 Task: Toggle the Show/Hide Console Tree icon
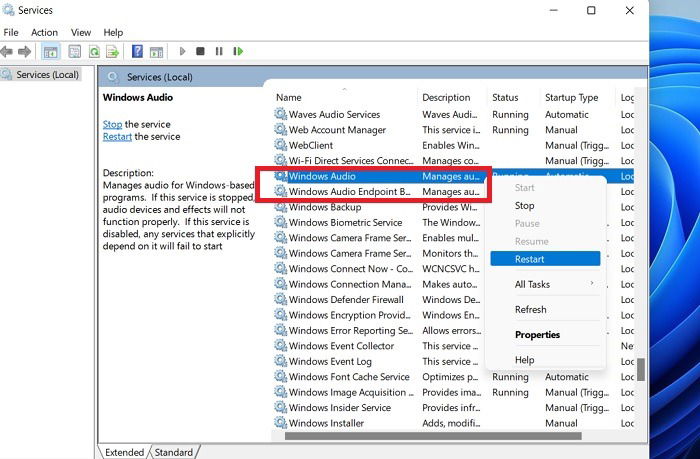50,52
